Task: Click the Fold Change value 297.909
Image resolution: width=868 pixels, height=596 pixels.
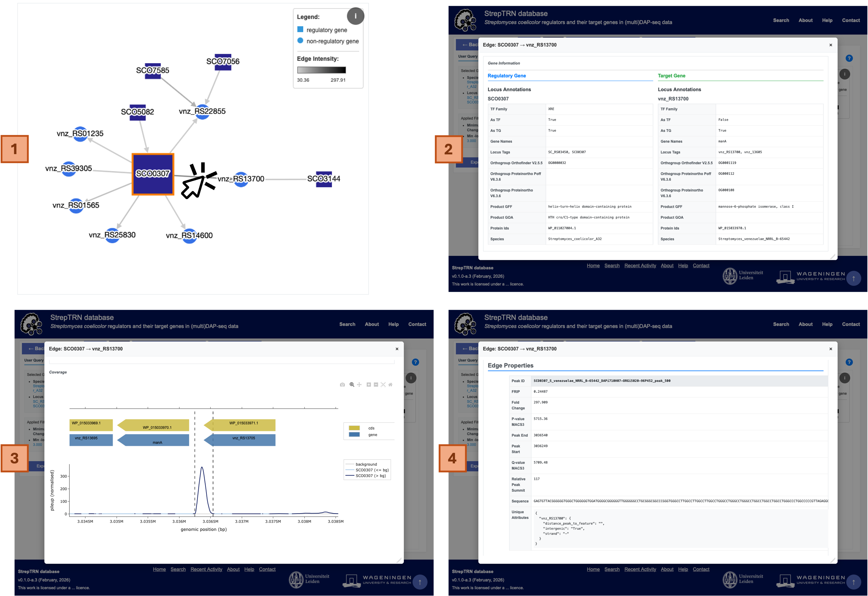Action: [540, 403]
